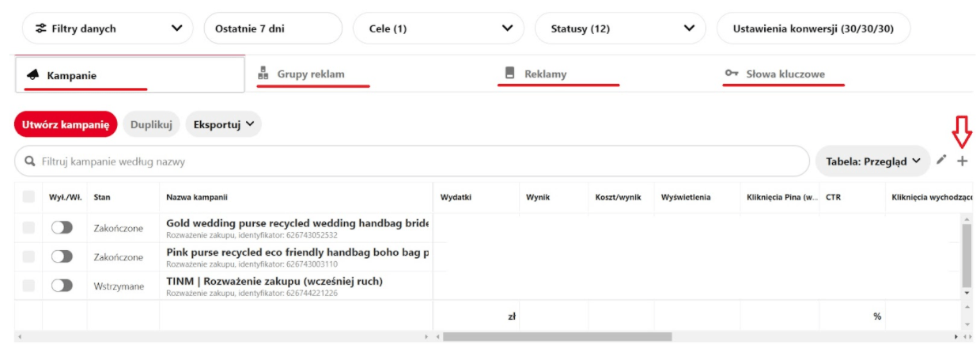Viewport: 980px width, 349px height.
Task: Click the Filtruj kampanie według nazwy field
Action: click(411, 161)
